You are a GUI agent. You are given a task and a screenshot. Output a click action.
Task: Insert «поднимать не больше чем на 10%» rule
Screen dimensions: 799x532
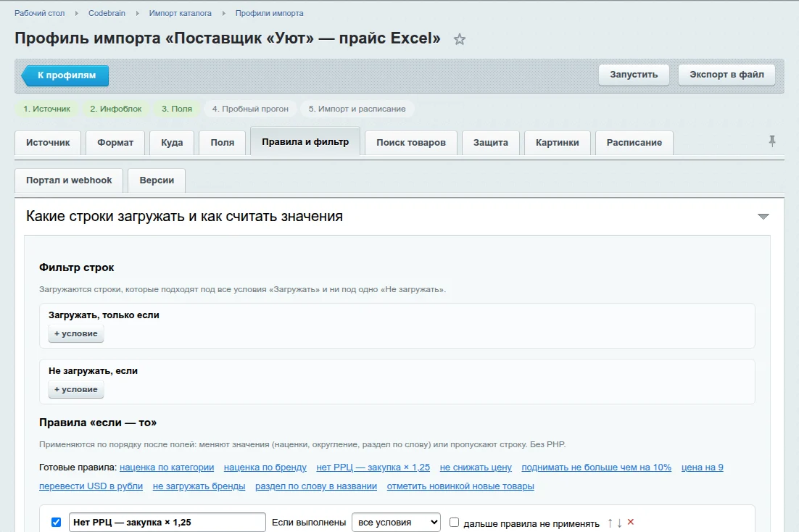click(x=596, y=467)
